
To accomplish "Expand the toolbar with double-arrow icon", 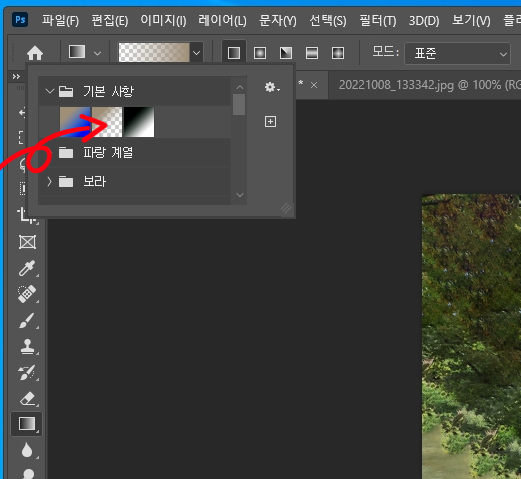I will coord(16,77).
